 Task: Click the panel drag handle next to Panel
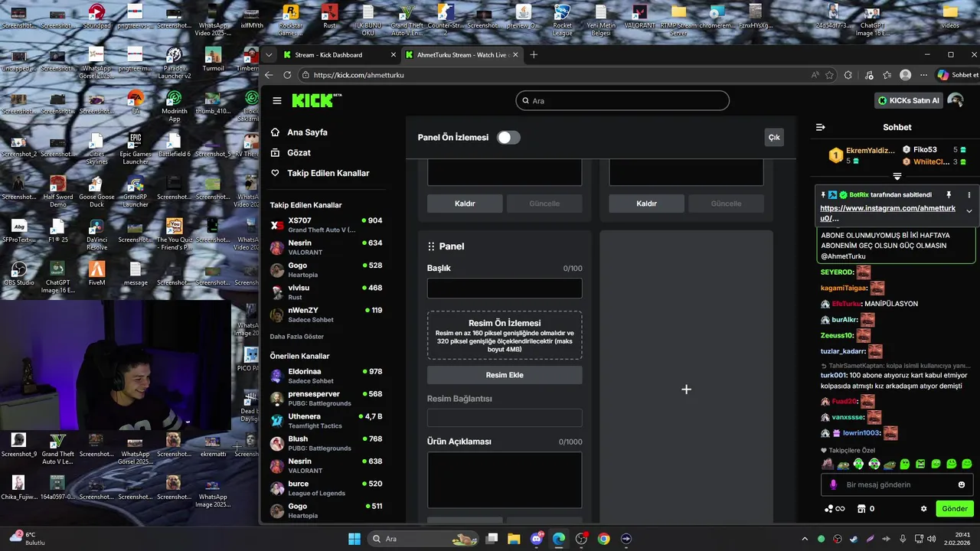[431, 246]
